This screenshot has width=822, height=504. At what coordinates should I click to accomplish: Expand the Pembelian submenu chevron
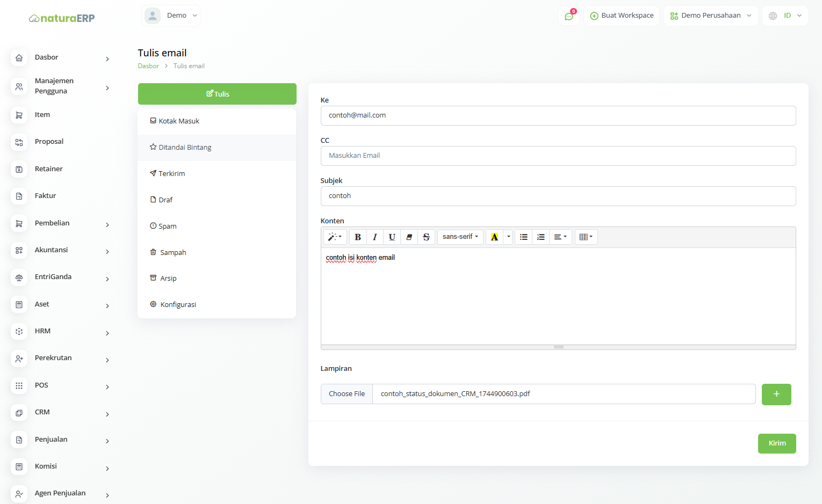point(107,225)
